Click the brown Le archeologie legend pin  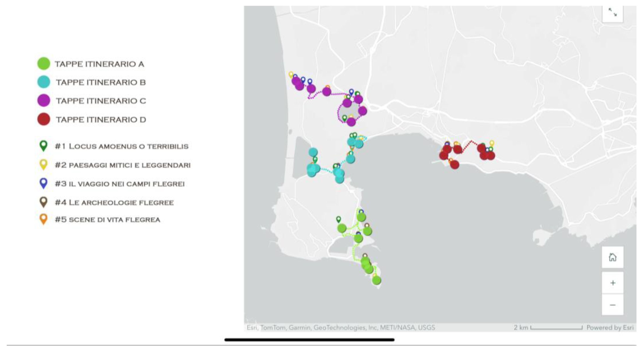pos(43,202)
